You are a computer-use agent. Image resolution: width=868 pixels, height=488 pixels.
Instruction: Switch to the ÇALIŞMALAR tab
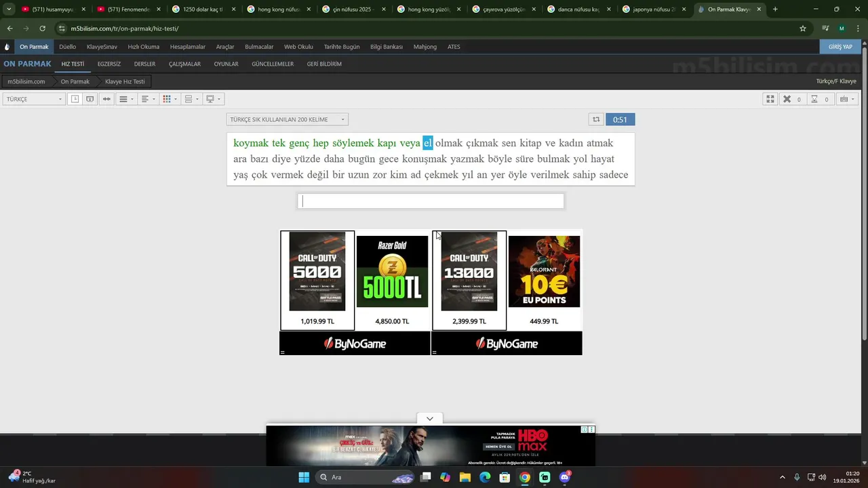click(x=184, y=64)
